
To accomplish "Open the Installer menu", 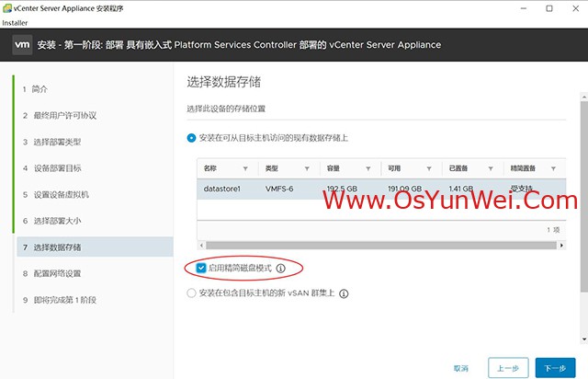I will click(x=15, y=23).
